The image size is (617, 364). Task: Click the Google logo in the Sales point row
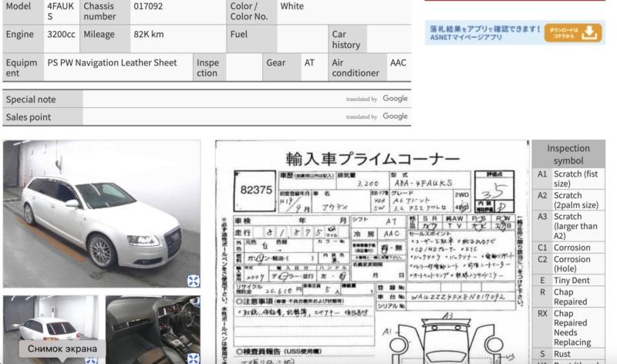pos(395,116)
